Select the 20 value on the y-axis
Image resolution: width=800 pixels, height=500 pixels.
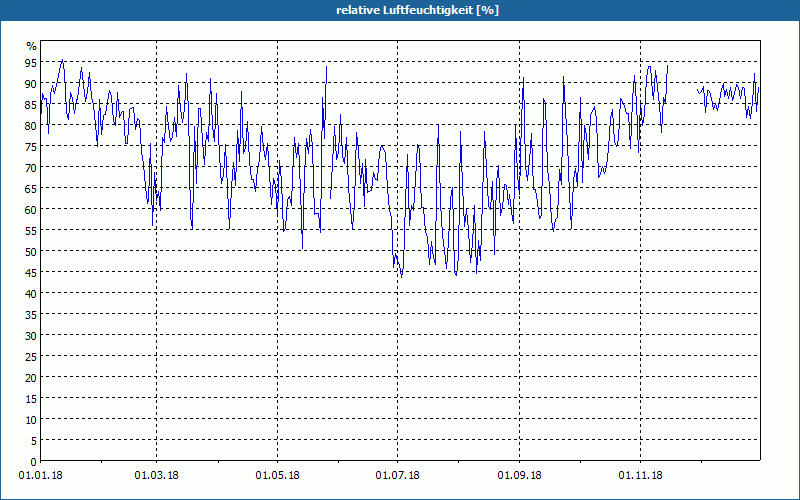tap(32, 378)
